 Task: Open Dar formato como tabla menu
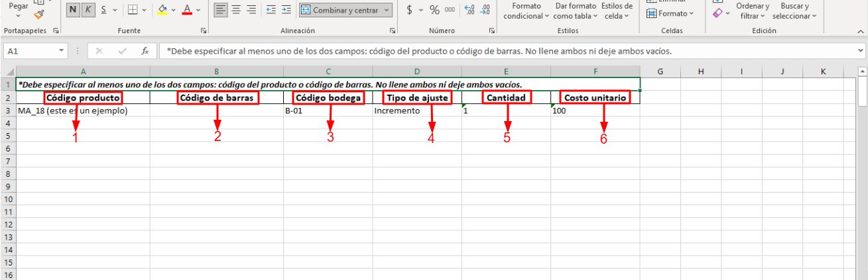tap(575, 11)
